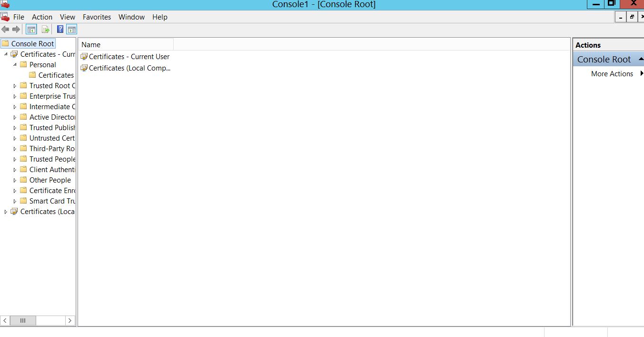Click the Back arrow toolbar icon
Viewport: 644px width, 337px height.
[5, 30]
